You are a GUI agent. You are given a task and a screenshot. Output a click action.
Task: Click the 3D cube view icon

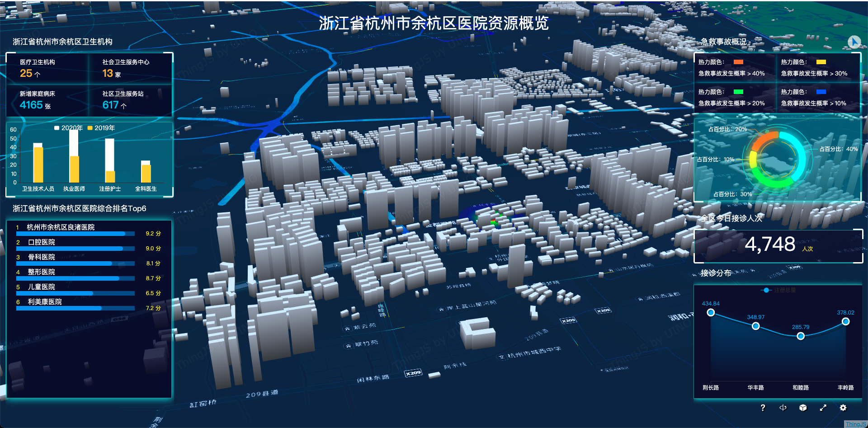[x=802, y=408]
